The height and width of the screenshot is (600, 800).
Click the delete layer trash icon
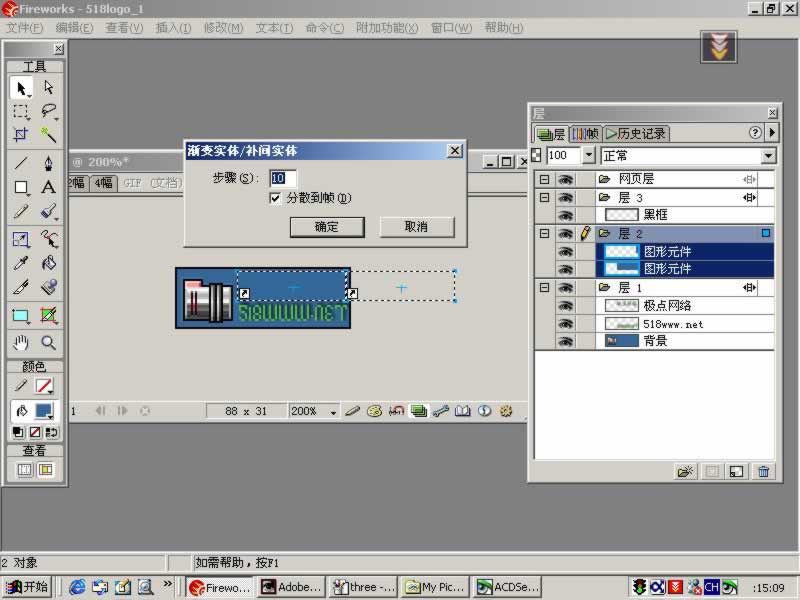tap(764, 472)
